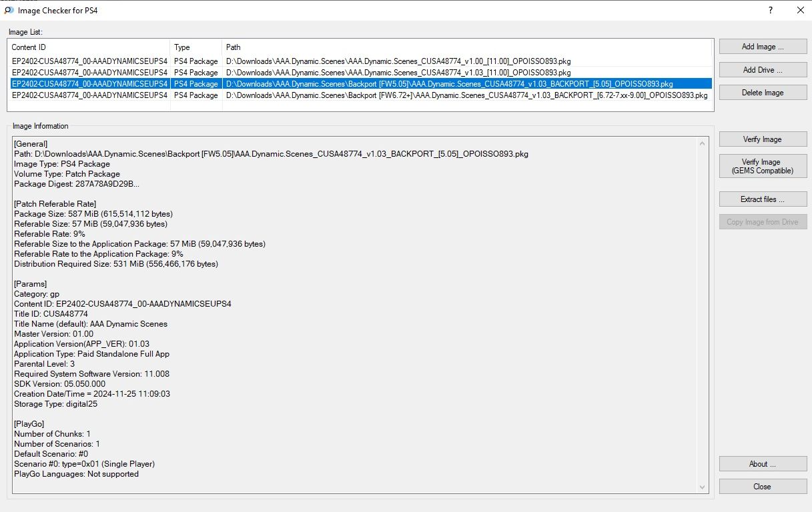Click the Number of Scenarios: 1 line

tap(57, 444)
